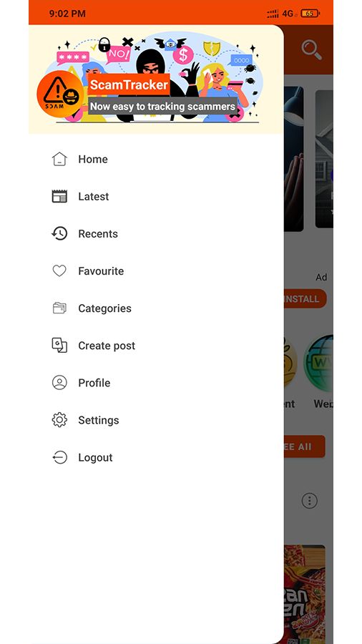Select the Home menu label
Viewport: 362px width, 644px height.
[x=93, y=160]
